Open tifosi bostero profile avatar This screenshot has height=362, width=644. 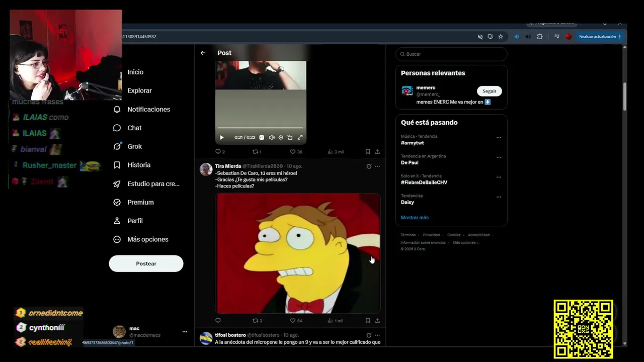click(206, 338)
